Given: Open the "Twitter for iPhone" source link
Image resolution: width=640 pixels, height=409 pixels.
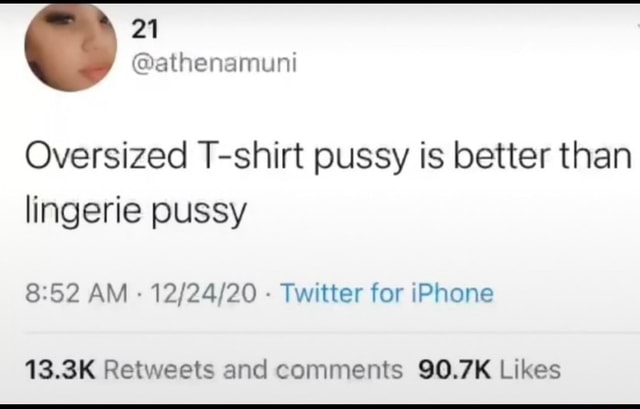Looking at the screenshot, I should [x=387, y=293].
